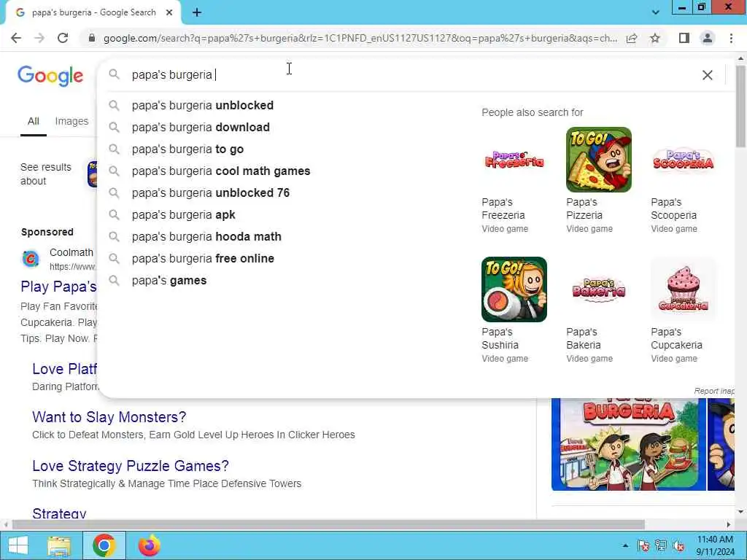Toggle the browser side panel
747x560 pixels.
point(684,38)
